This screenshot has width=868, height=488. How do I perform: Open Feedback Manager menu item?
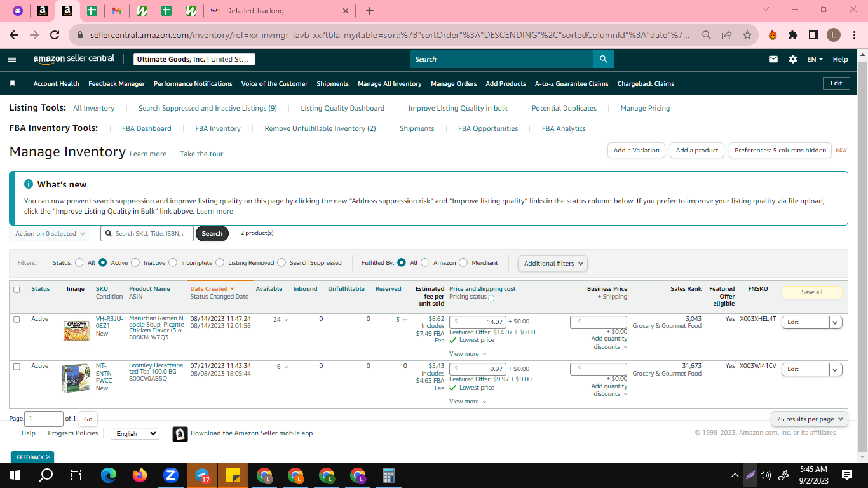tap(116, 83)
